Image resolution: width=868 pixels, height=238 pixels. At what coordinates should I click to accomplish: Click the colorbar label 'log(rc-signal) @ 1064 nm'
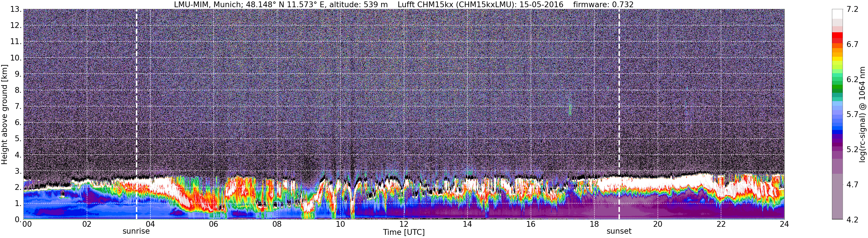click(x=862, y=114)
